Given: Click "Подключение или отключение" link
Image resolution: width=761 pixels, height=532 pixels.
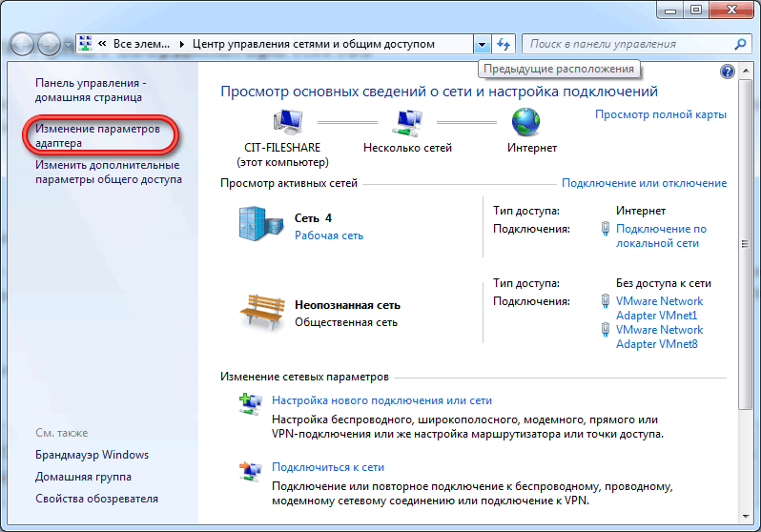Looking at the screenshot, I should pos(644,183).
